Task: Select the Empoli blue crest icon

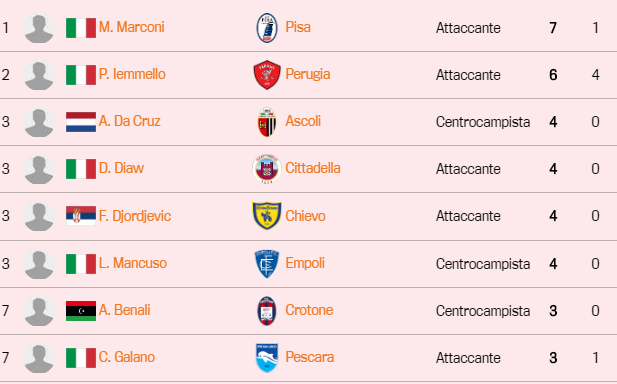Action: (267, 264)
